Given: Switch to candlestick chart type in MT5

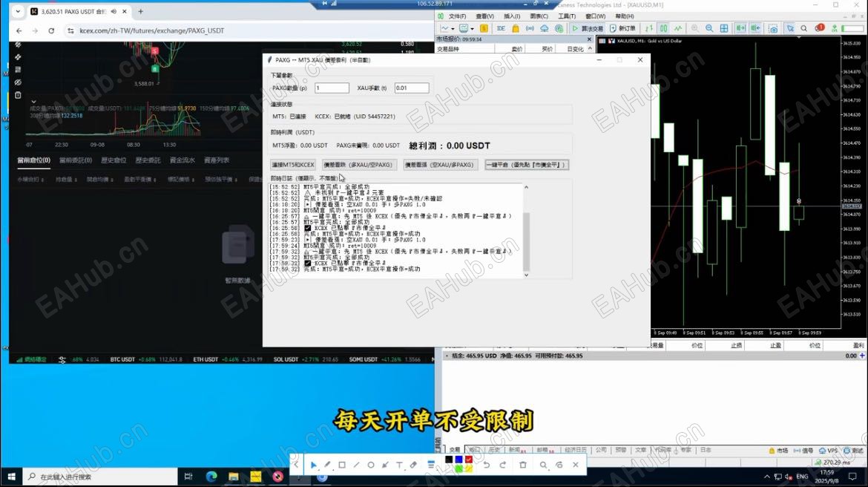Looking at the screenshot, I should pos(663,28).
